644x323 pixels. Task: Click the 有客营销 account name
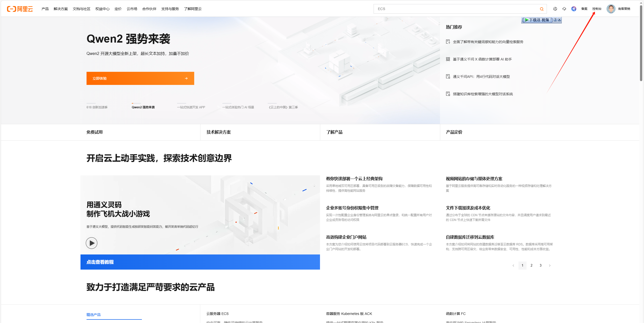(x=624, y=9)
